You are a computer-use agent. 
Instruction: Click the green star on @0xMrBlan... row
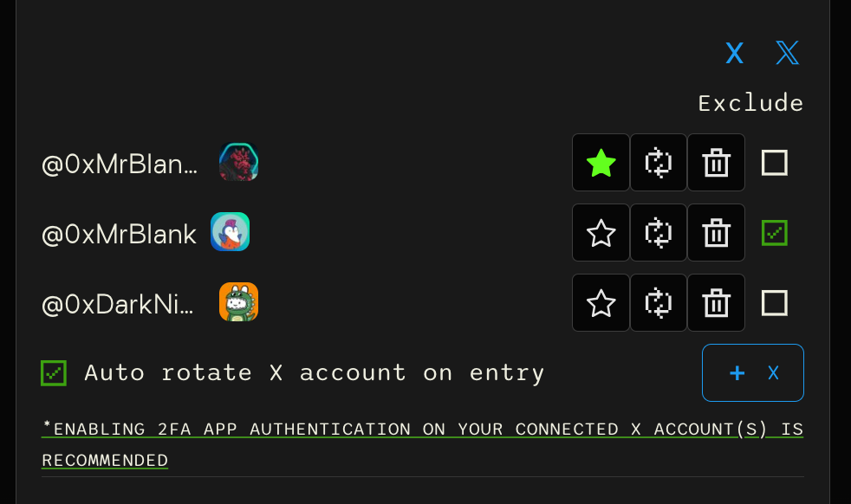(601, 163)
